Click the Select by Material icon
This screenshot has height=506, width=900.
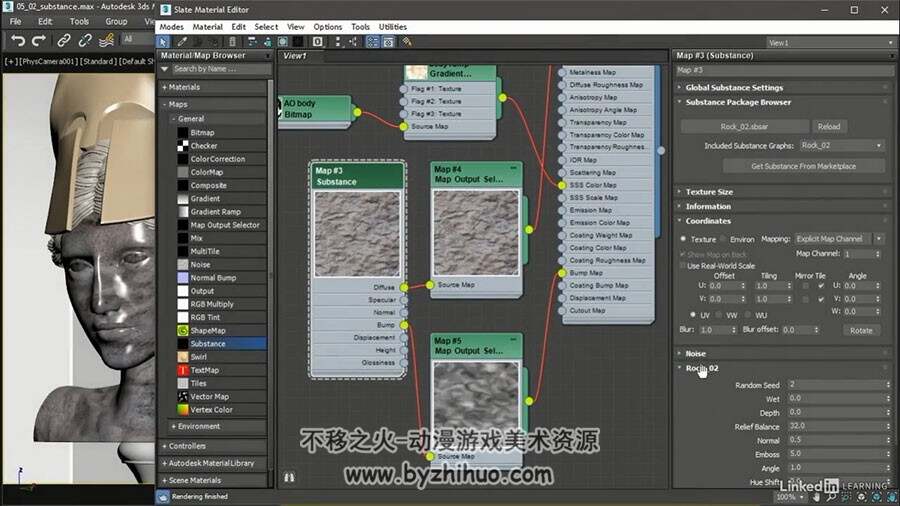click(407, 42)
